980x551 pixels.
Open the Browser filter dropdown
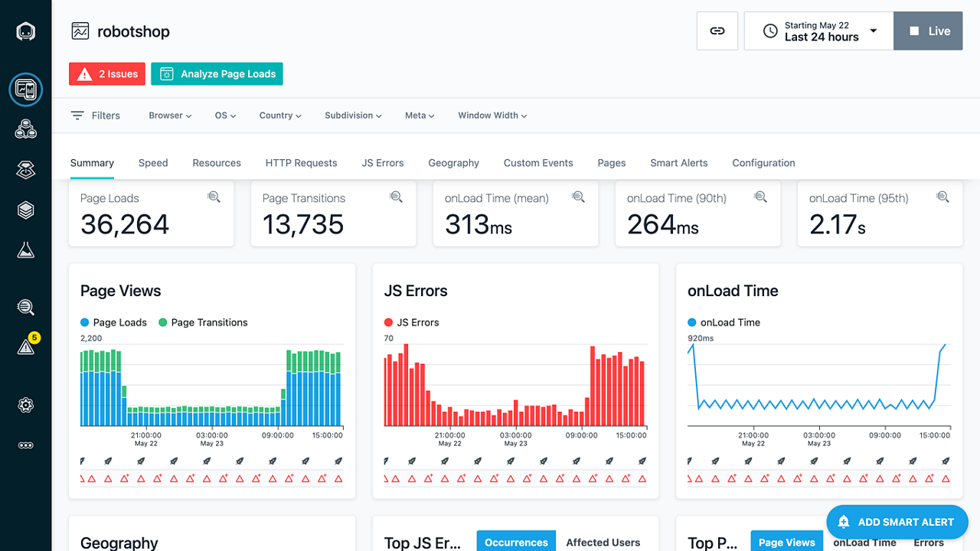[169, 115]
